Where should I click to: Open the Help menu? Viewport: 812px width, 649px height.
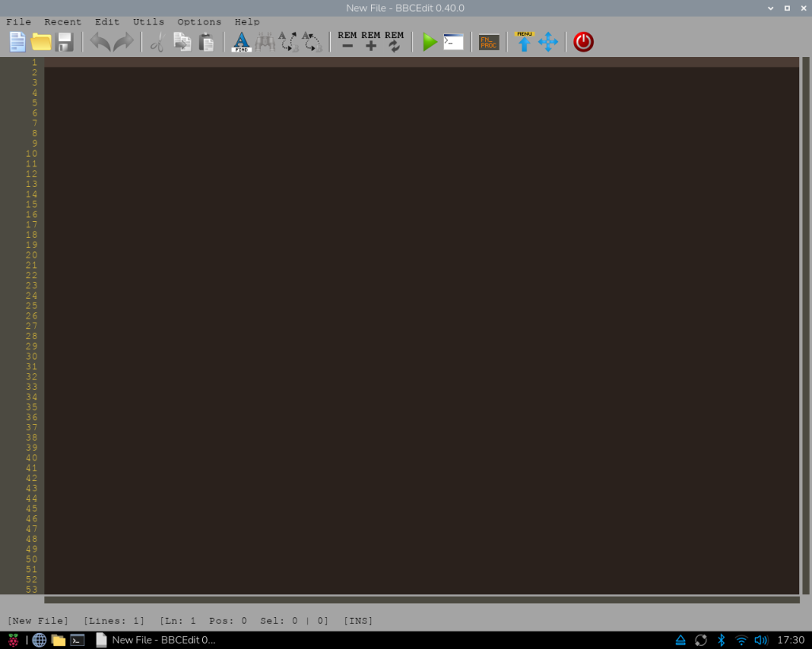click(x=247, y=21)
